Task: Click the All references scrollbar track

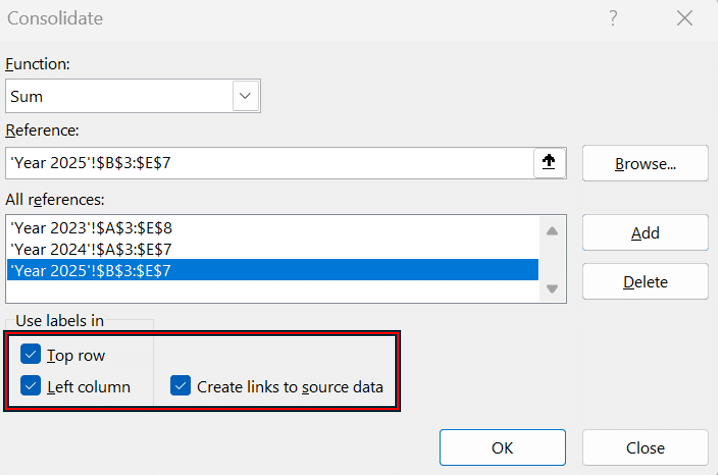Action: 550,259
